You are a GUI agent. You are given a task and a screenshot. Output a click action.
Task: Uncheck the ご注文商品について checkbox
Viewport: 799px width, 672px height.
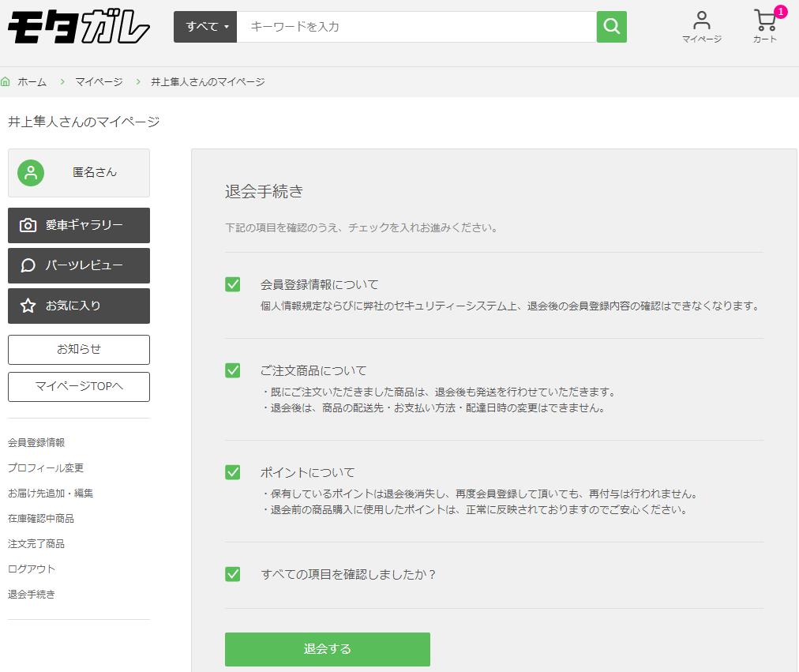coord(233,370)
